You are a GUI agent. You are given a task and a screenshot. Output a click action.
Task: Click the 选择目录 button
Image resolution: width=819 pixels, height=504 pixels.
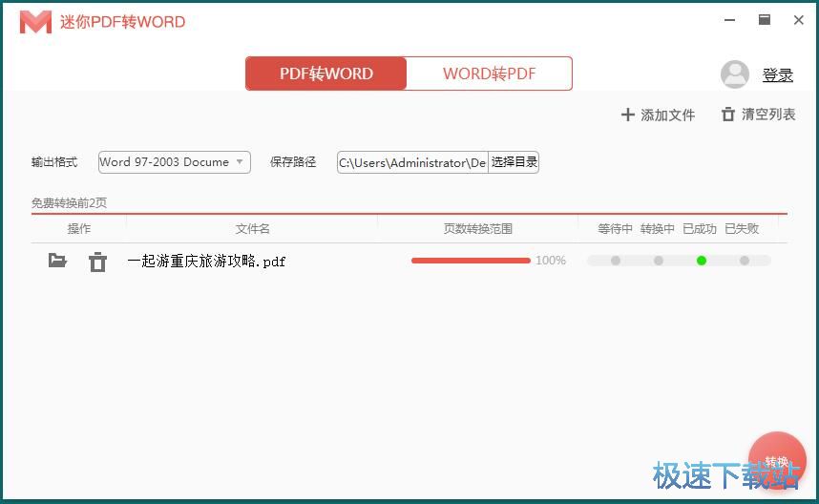coord(514,162)
